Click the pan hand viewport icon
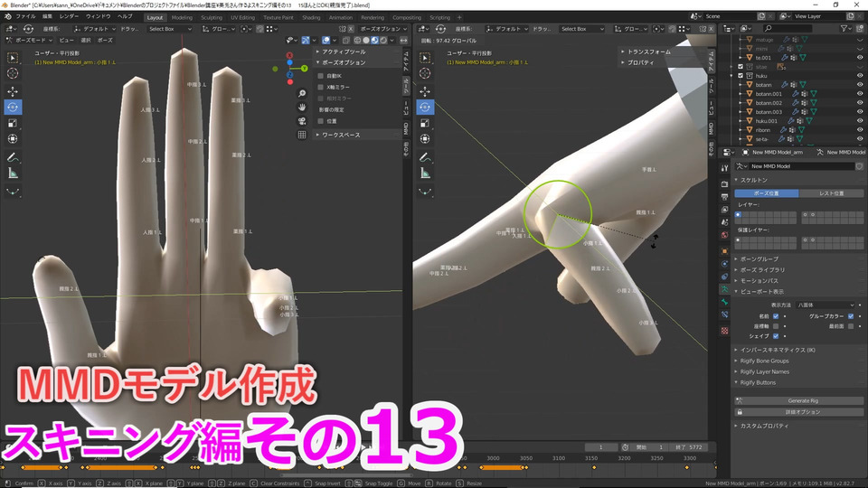This screenshot has height=488, width=868. click(x=302, y=108)
